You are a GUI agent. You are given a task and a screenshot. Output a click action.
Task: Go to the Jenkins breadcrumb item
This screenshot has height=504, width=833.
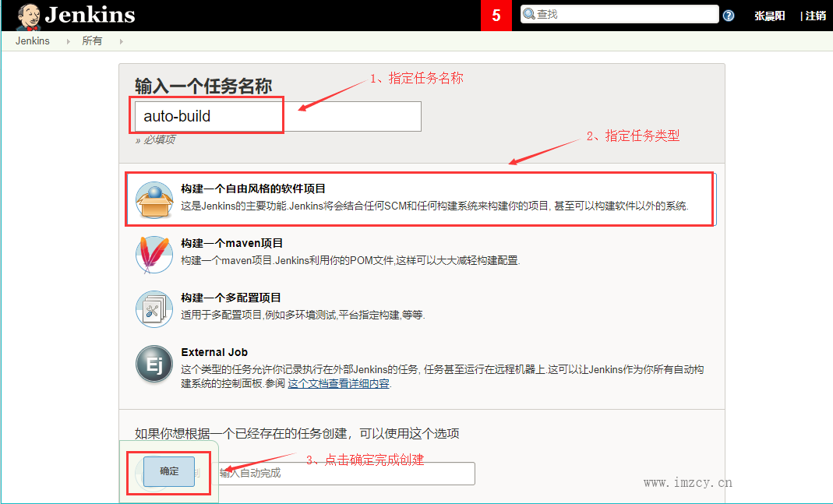33,41
